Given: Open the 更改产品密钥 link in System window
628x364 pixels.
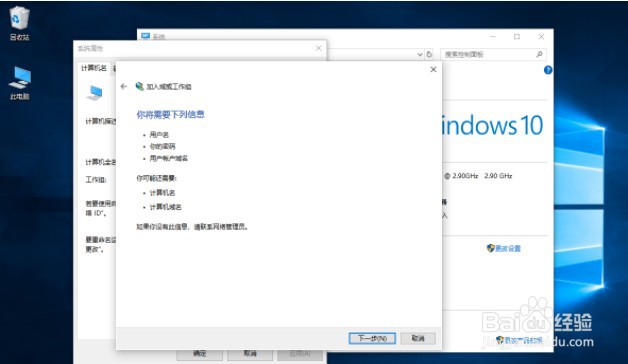Looking at the screenshot, I should click(x=523, y=340).
